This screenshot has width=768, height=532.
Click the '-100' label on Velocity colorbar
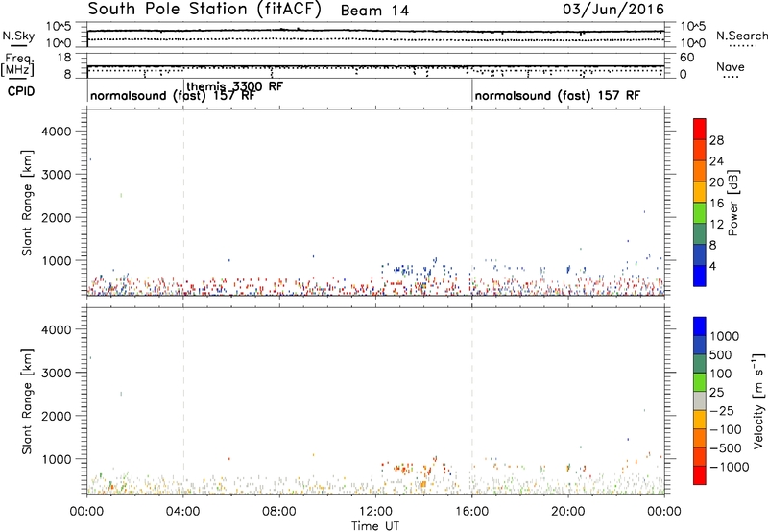pos(725,429)
